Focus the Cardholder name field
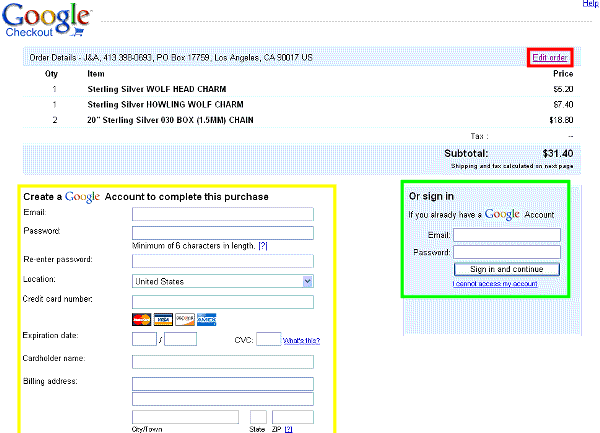Image resolution: width=600 pixels, height=433 pixels. tap(223, 362)
